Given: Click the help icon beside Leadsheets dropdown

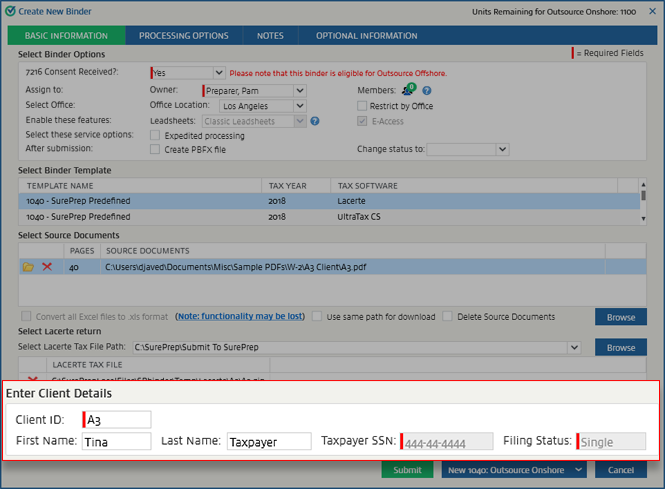Looking at the screenshot, I should click(315, 122).
